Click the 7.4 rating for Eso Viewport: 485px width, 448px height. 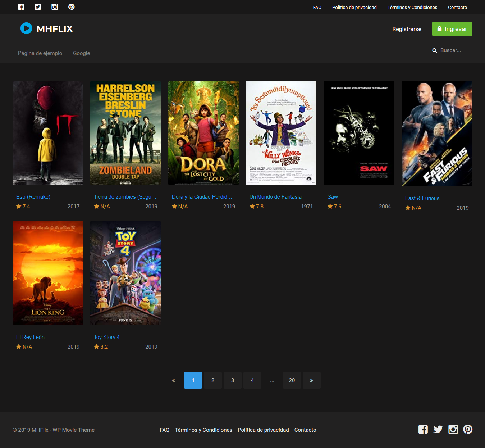(23, 207)
